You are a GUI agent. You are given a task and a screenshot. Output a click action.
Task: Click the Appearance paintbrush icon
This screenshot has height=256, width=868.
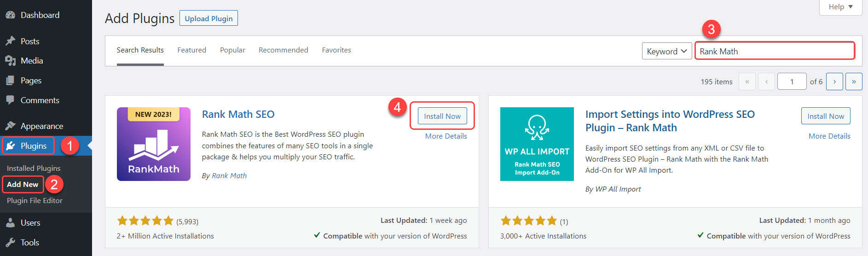pyautogui.click(x=10, y=126)
